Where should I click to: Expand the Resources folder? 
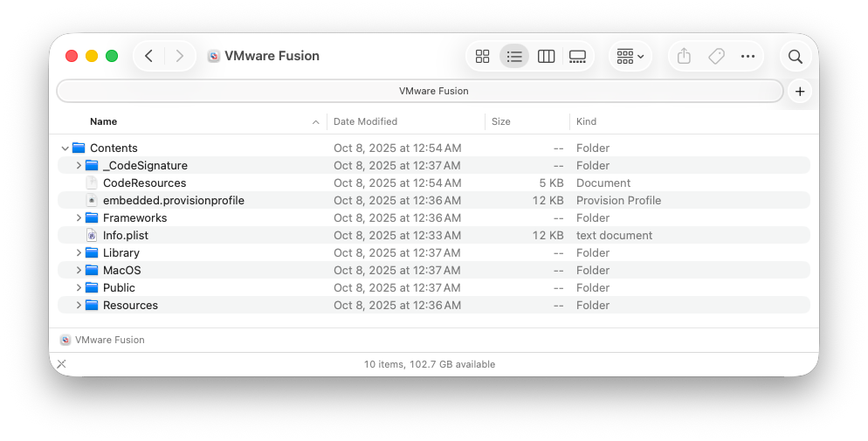(x=79, y=305)
